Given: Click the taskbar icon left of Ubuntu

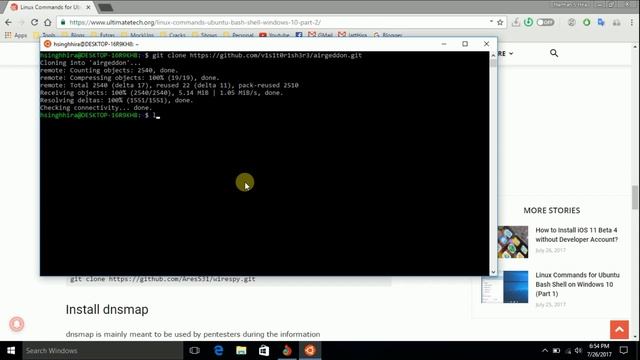Looking at the screenshot, I should coord(287,351).
